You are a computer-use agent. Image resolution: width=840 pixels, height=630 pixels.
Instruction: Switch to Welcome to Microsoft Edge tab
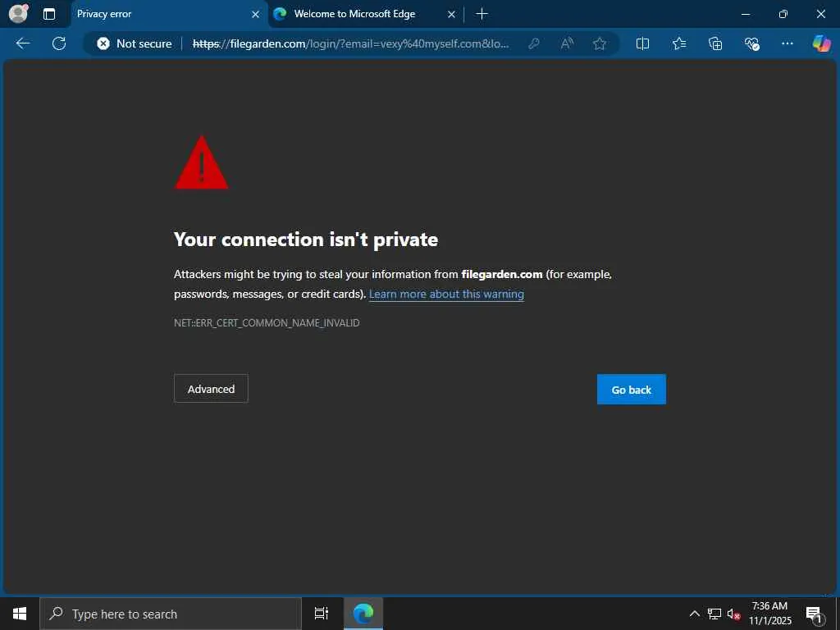pyautogui.click(x=354, y=14)
